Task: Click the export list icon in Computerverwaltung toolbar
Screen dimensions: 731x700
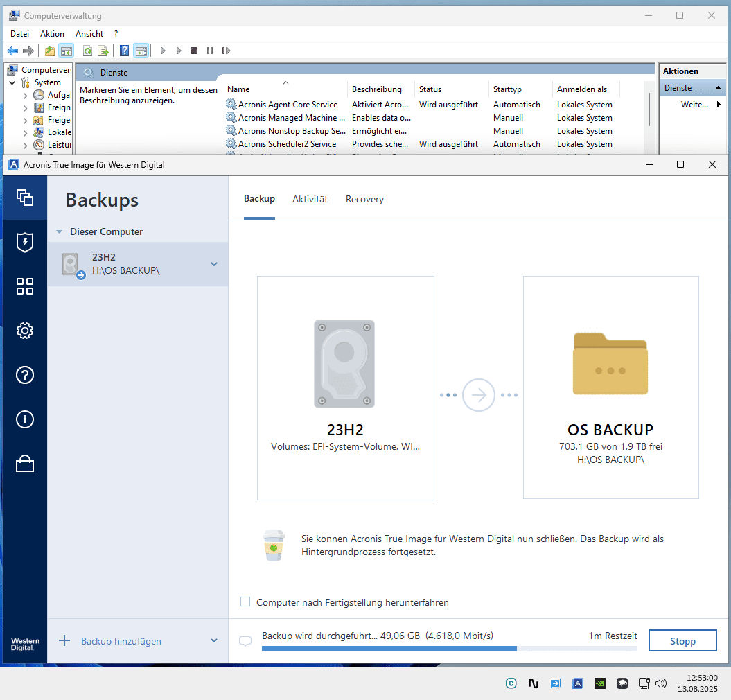Action: point(103,51)
